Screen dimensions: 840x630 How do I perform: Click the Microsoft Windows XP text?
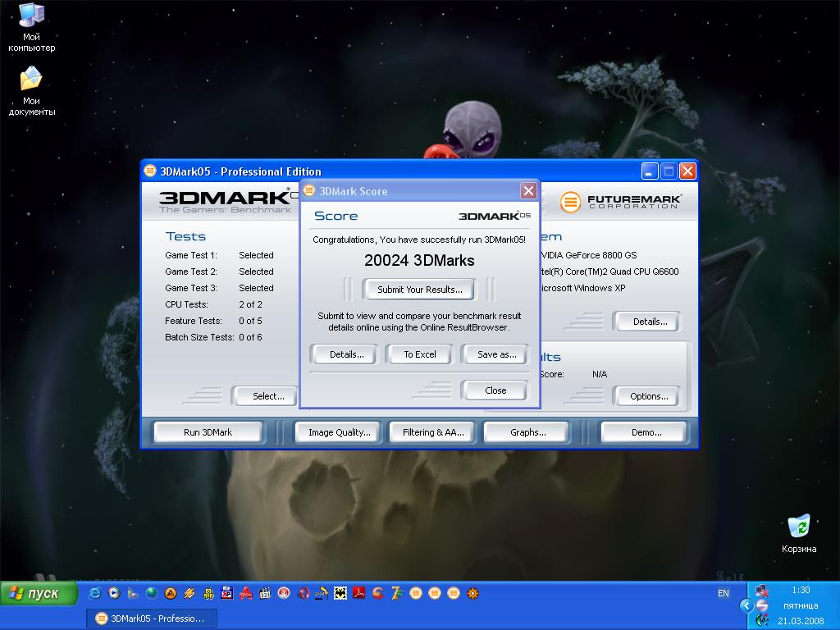(583, 288)
